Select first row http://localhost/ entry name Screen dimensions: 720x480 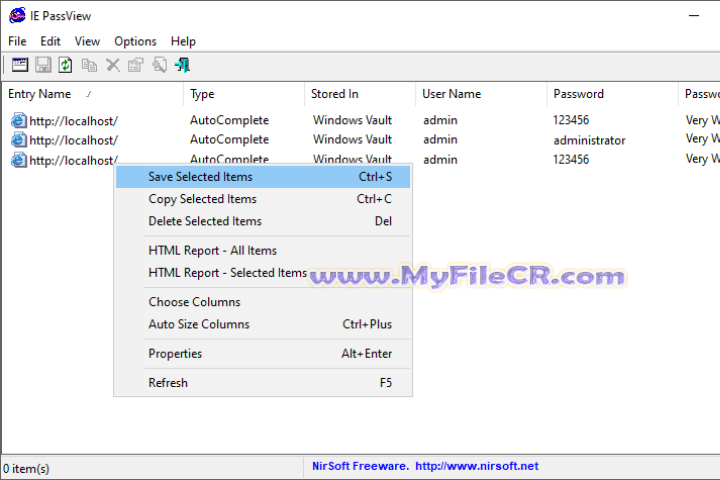point(73,121)
